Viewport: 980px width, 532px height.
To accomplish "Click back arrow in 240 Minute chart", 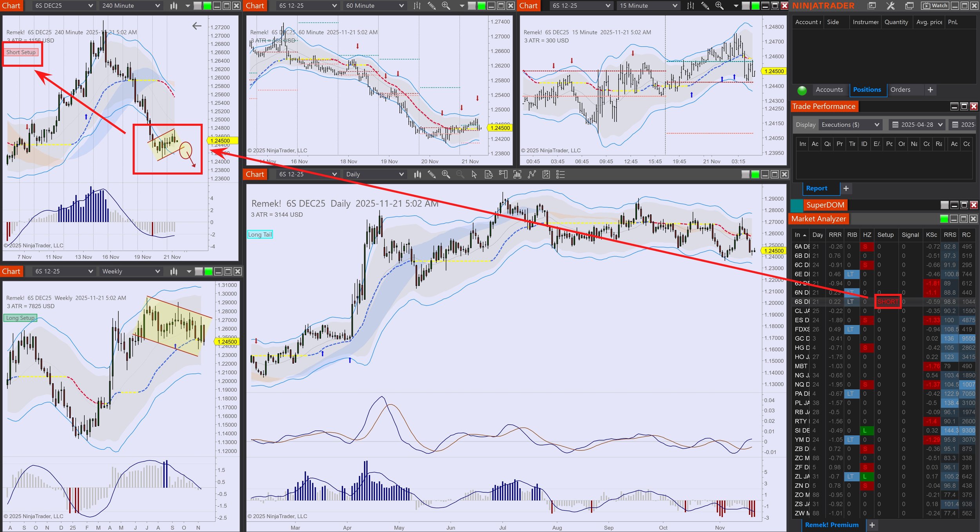I will click(197, 26).
